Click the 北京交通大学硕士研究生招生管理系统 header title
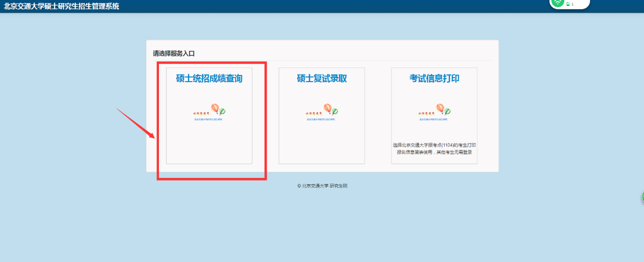Screen dimensions: 644x262 click(x=61, y=7)
